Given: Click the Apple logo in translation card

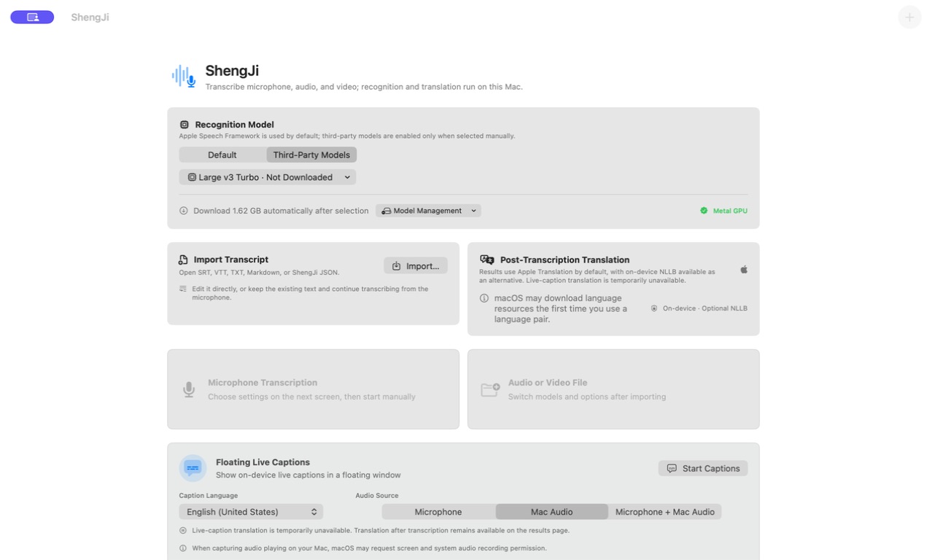Looking at the screenshot, I should point(744,270).
